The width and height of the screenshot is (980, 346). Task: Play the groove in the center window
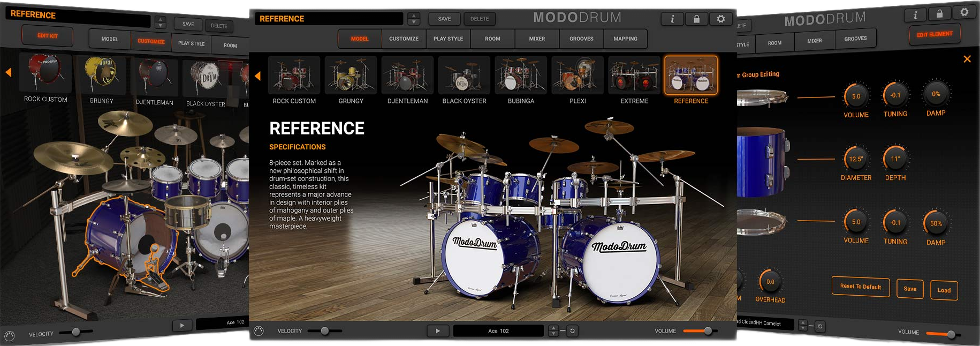click(438, 331)
